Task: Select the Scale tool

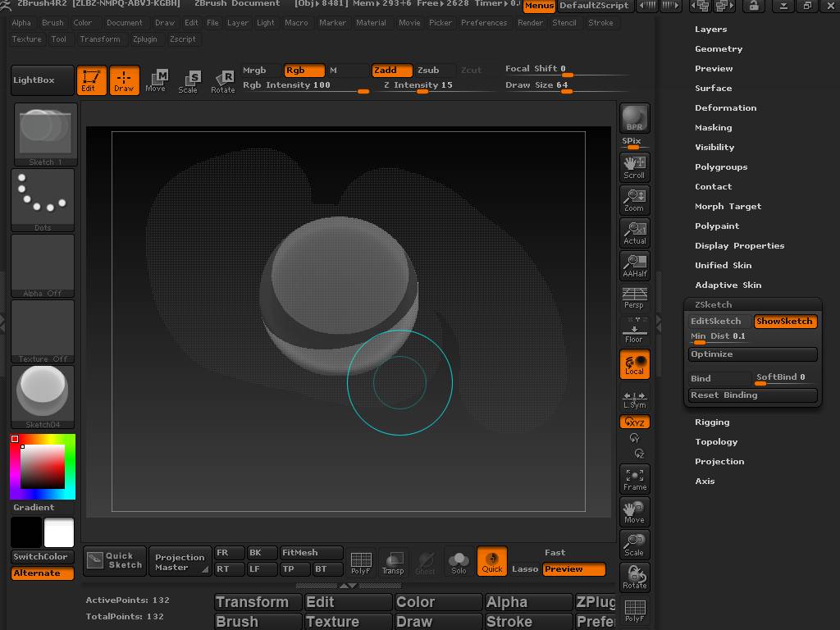Action: 189,80
